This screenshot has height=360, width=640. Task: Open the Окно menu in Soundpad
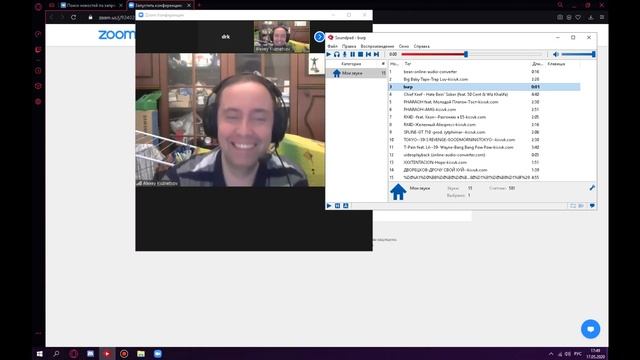[404, 46]
